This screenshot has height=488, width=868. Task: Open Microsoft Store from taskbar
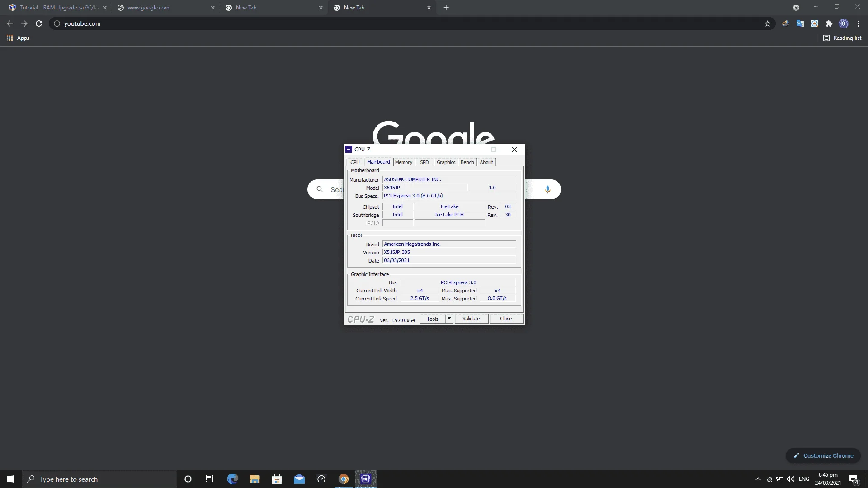tap(277, 479)
